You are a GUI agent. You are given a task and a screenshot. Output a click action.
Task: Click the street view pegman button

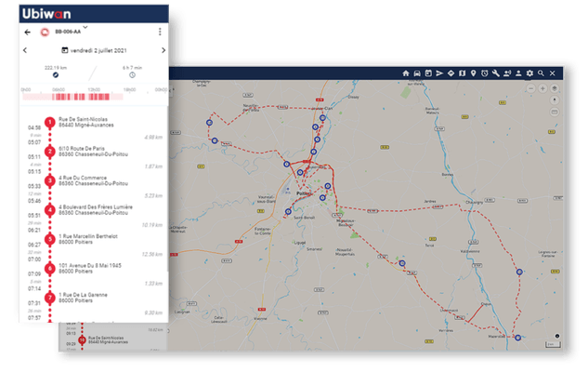click(555, 100)
